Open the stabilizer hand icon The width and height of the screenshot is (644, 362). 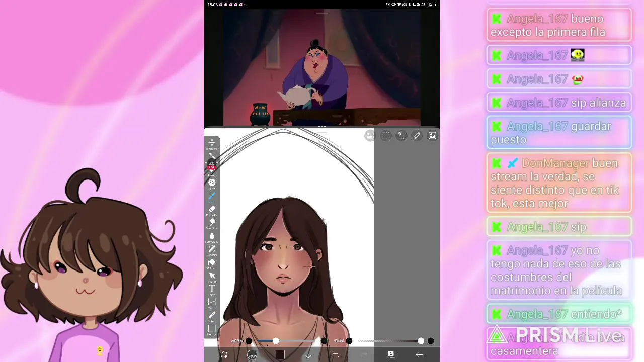coord(401,136)
